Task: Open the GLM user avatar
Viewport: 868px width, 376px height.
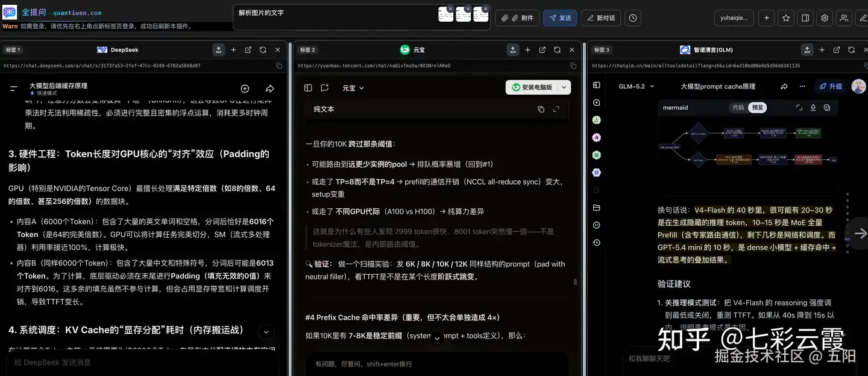Action: point(858,86)
